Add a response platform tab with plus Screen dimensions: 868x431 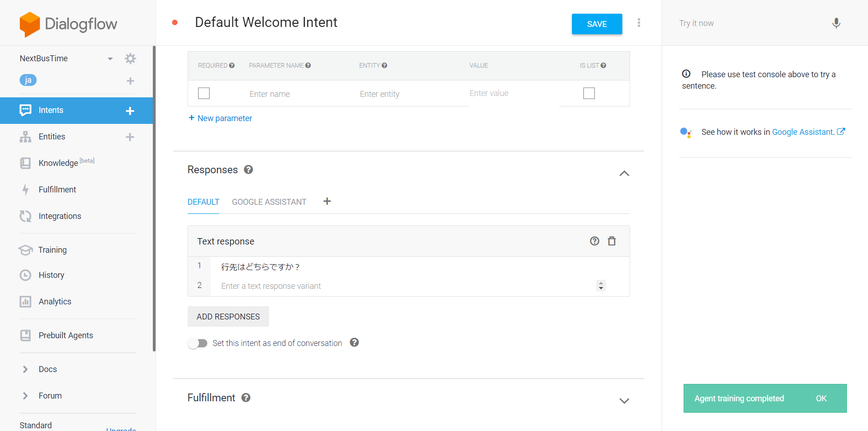click(x=327, y=202)
